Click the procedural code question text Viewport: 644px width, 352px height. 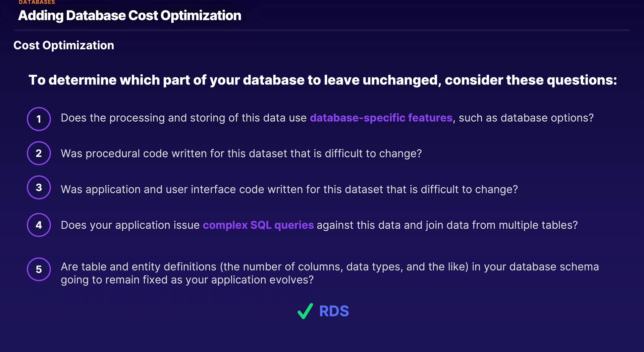(x=241, y=154)
